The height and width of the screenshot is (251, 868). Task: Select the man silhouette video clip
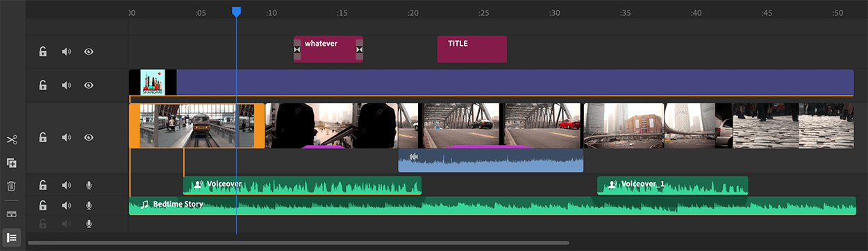tap(332, 125)
